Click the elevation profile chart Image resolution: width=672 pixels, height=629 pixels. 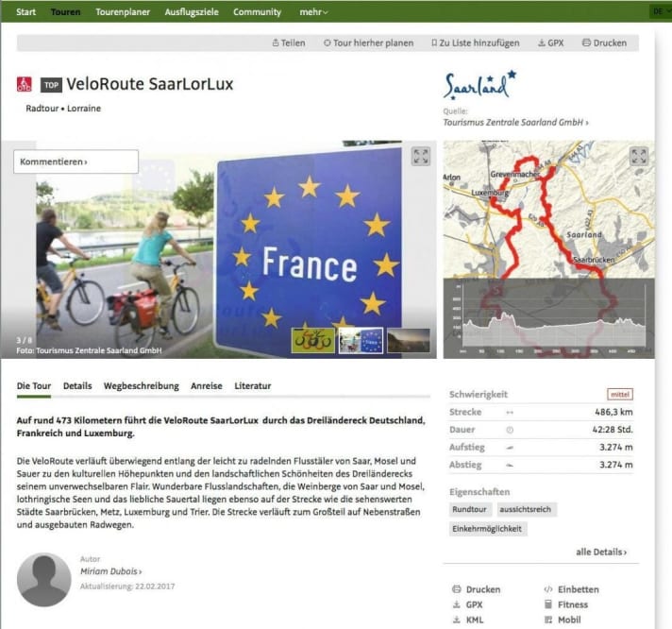[x=549, y=318]
